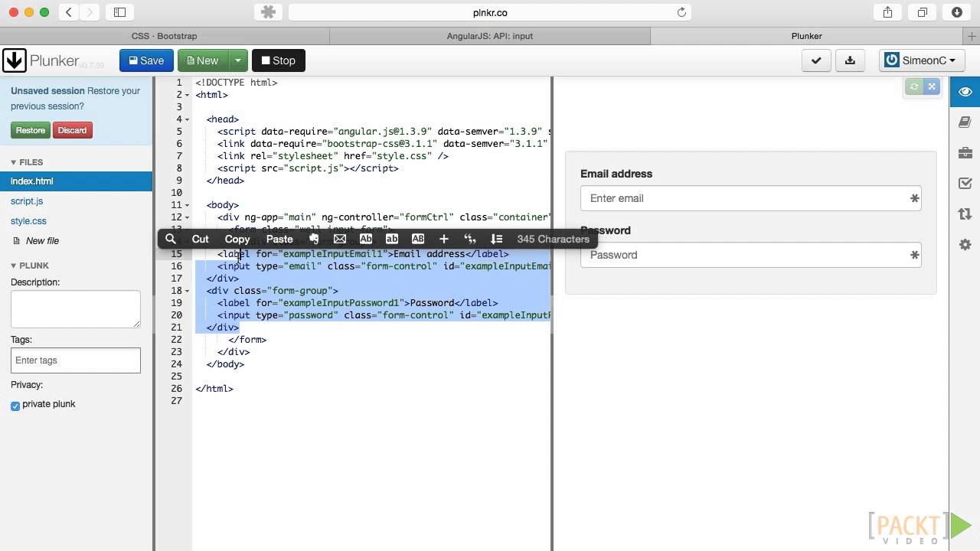Click the '345 Characters' count in the popup

pos(553,239)
